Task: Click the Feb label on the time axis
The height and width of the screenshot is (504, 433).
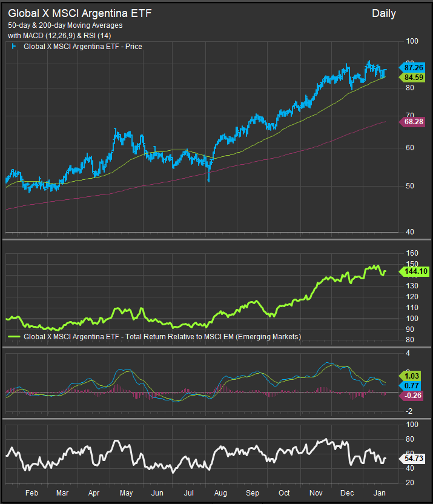Action: point(32,493)
